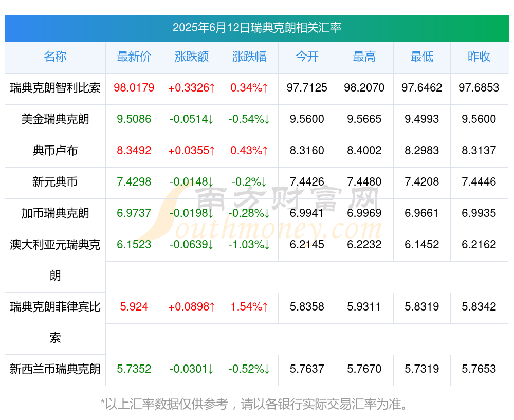Click the change value +0.0898↑

(192, 307)
